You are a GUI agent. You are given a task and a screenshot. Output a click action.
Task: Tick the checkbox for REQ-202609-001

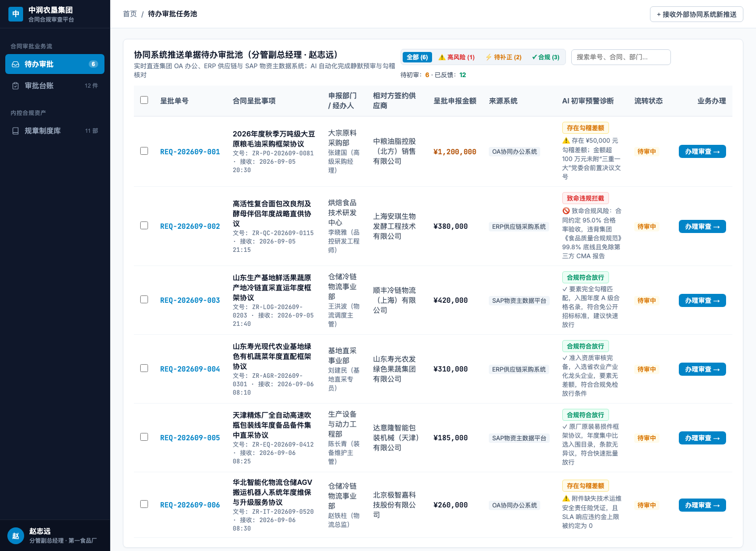point(144,151)
